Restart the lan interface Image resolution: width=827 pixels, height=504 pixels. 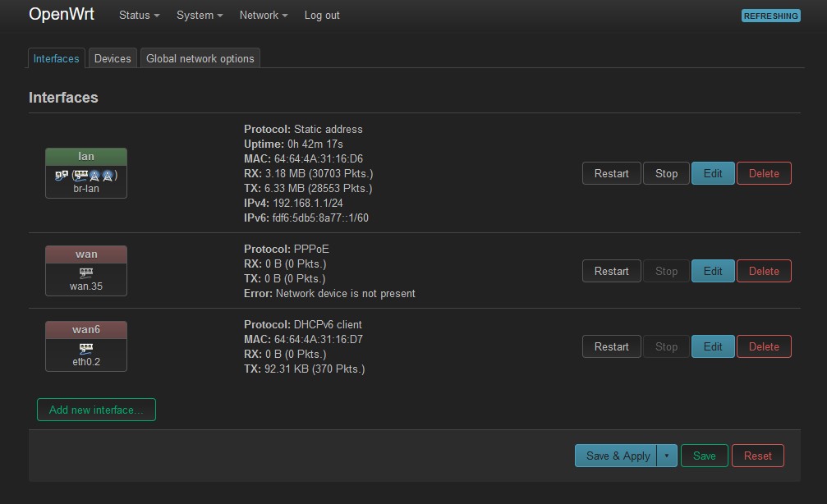click(x=611, y=173)
